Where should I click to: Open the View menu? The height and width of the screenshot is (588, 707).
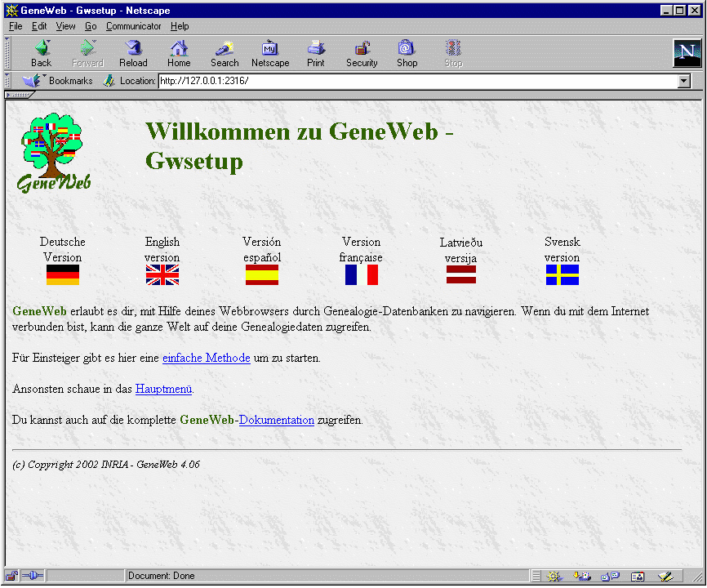point(65,26)
